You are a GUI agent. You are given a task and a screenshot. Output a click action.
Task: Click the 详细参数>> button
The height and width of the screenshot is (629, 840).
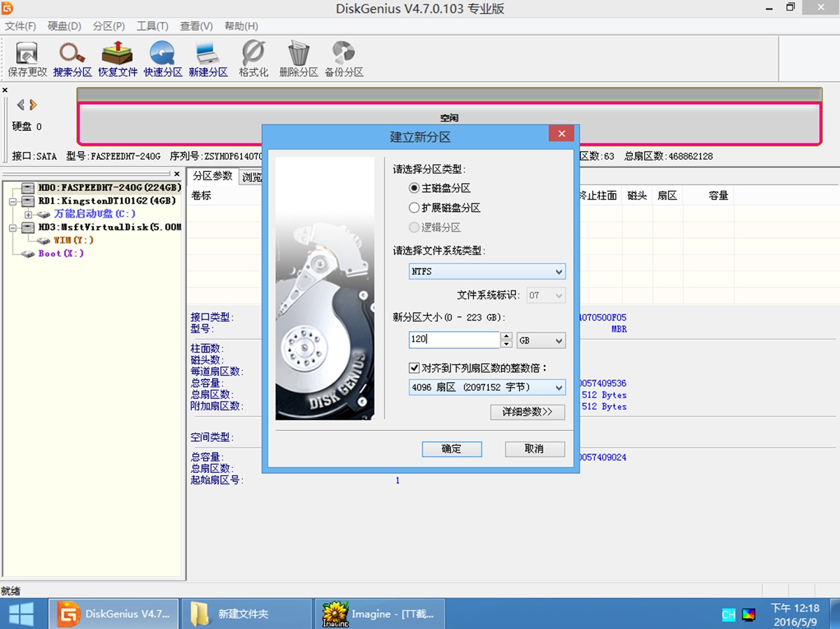click(527, 412)
